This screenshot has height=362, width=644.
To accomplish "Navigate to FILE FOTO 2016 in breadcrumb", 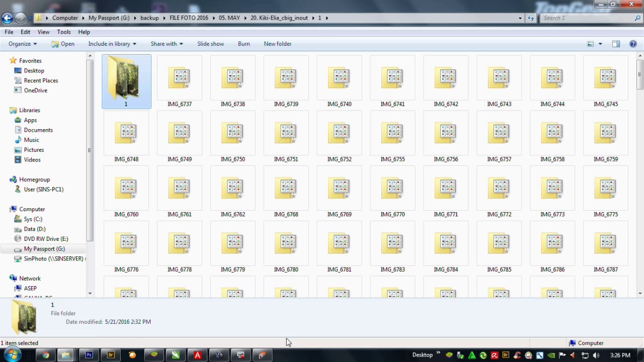I will 189,18.
